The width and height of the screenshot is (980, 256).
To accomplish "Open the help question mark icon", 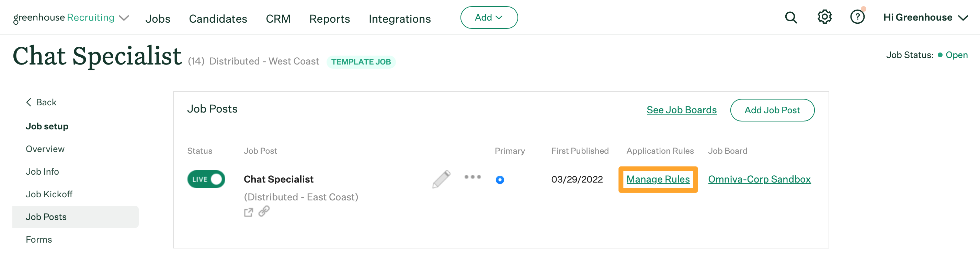I will click(857, 17).
